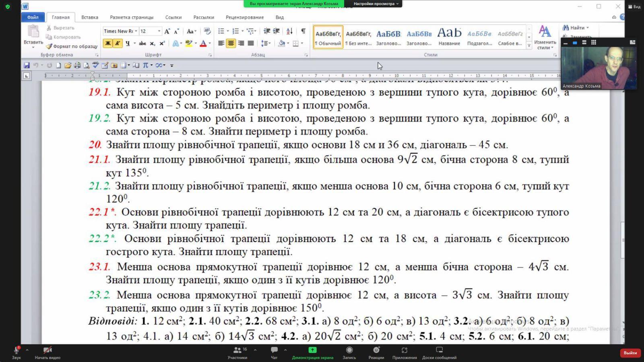Open the font name dropdown

pyautogui.click(x=136, y=31)
